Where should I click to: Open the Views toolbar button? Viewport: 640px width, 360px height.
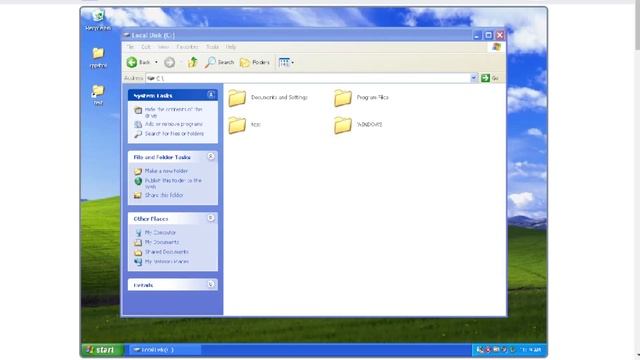point(286,62)
